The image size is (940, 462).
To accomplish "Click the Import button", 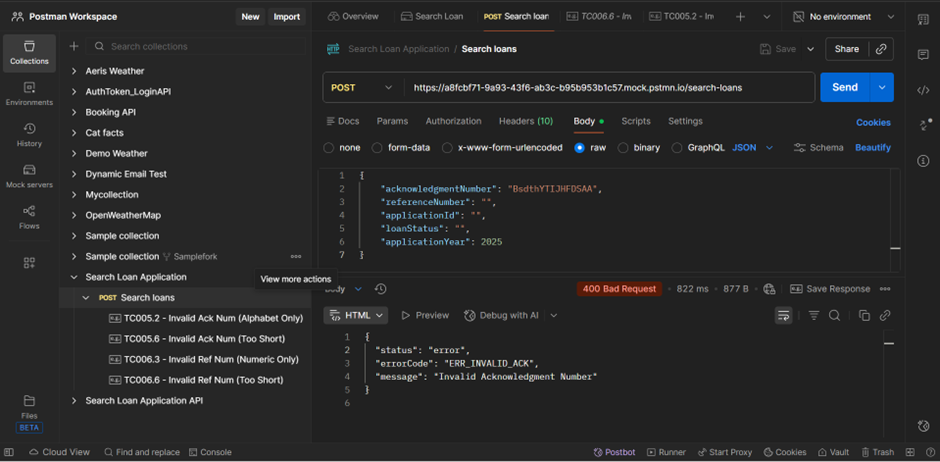I will [287, 17].
